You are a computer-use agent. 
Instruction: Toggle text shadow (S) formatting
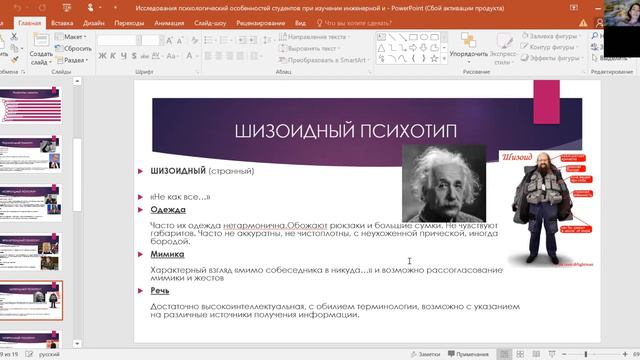click(x=134, y=56)
